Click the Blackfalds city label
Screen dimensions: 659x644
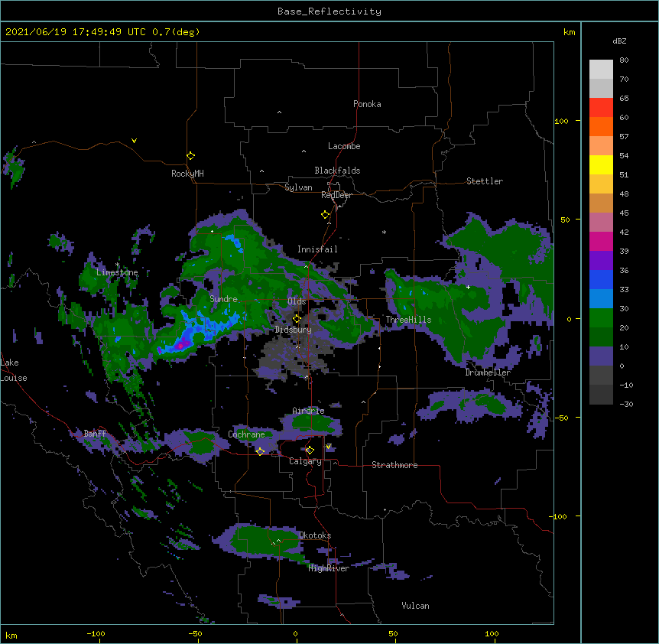tap(337, 171)
